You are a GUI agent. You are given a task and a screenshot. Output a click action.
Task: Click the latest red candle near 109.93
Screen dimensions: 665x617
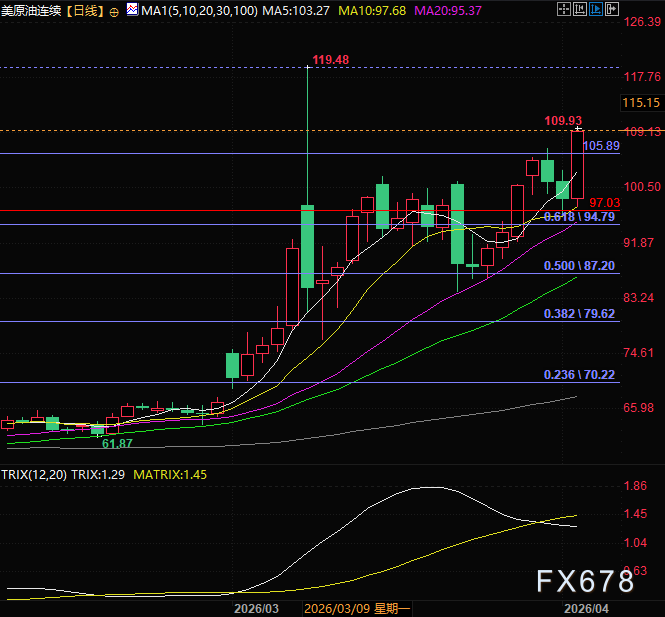[x=577, y=165]
